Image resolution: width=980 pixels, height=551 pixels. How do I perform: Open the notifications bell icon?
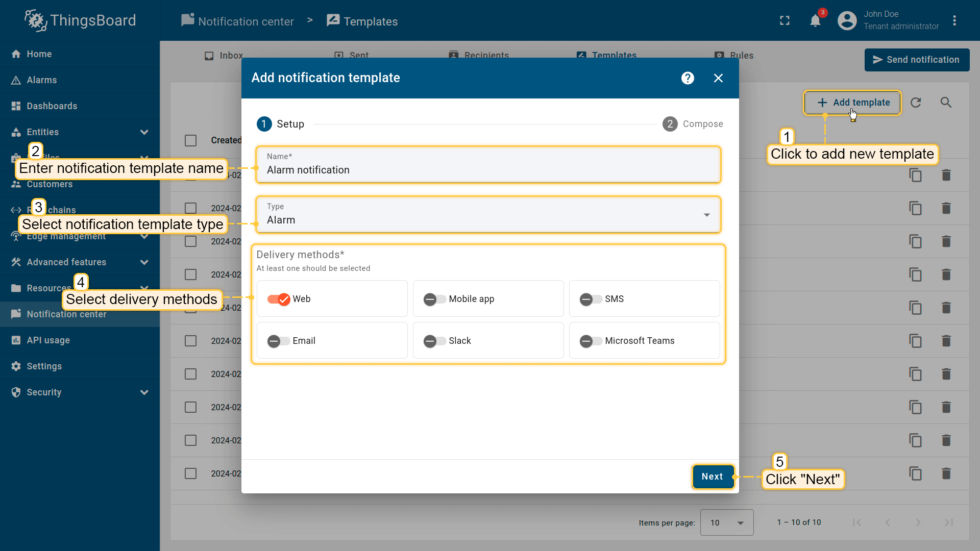pos(815,21)
